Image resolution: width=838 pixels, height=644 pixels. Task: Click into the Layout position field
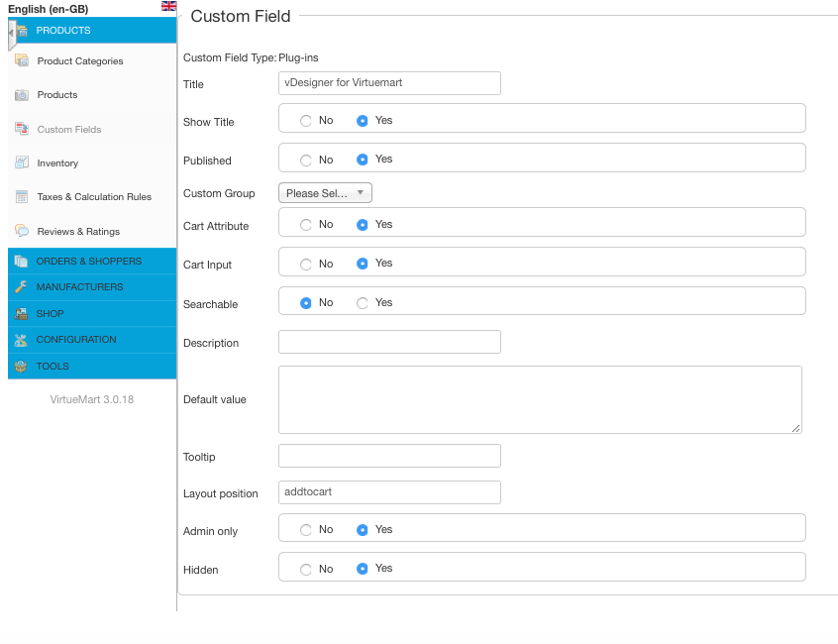[x=389, y=492]
